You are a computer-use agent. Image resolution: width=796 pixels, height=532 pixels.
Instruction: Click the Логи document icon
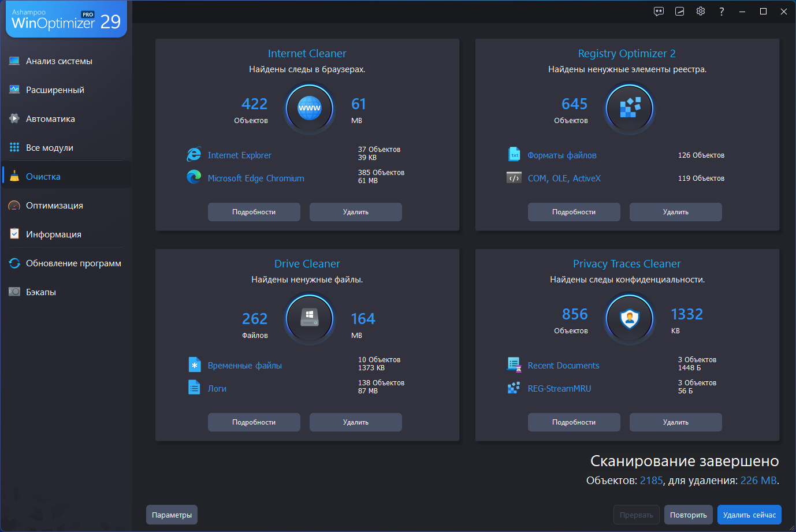194,387
